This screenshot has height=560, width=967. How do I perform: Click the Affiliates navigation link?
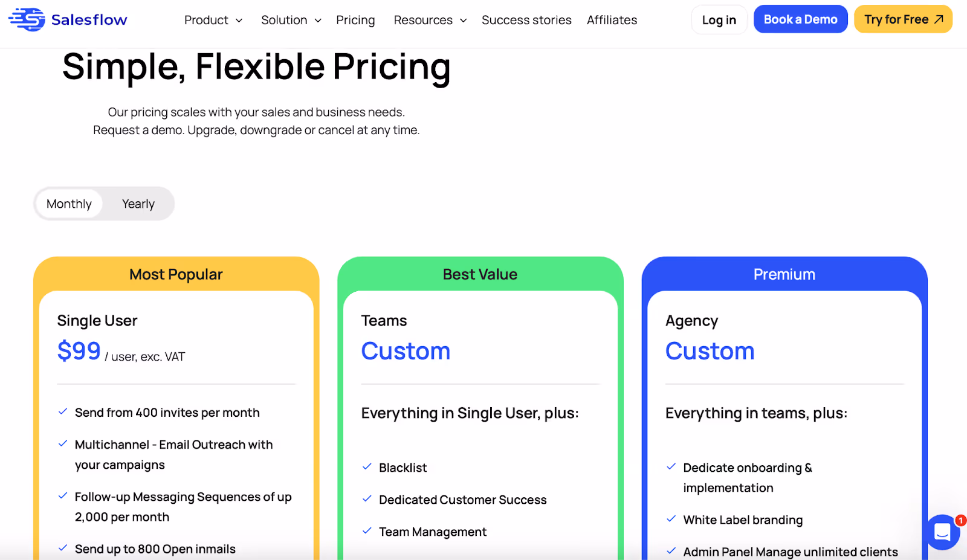pos(612,20)
